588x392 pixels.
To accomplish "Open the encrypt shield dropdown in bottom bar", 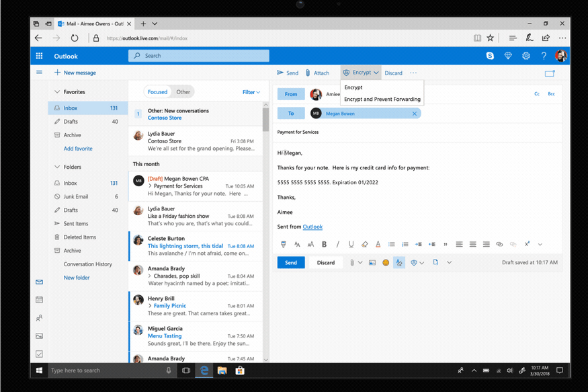I will pyautogui.click(x=417, y=263).
